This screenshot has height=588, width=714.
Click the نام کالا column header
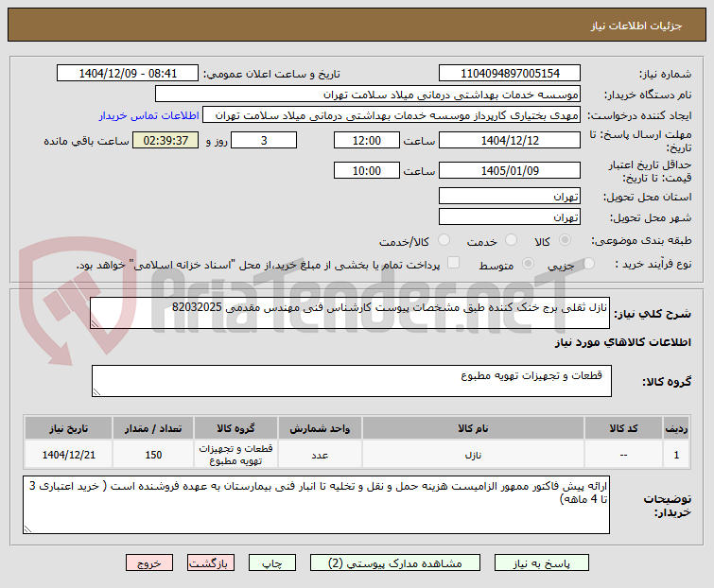tap(473, 428)
